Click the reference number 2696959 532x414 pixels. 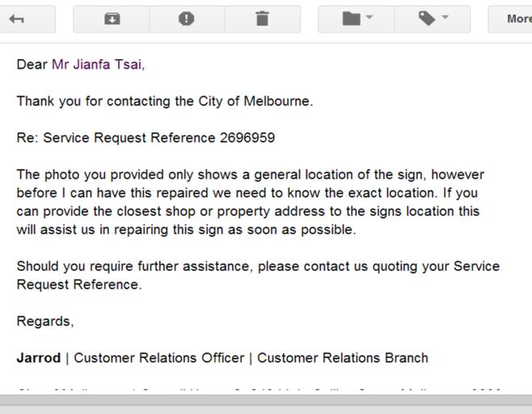pyautogui.click(x=247, y=137)
